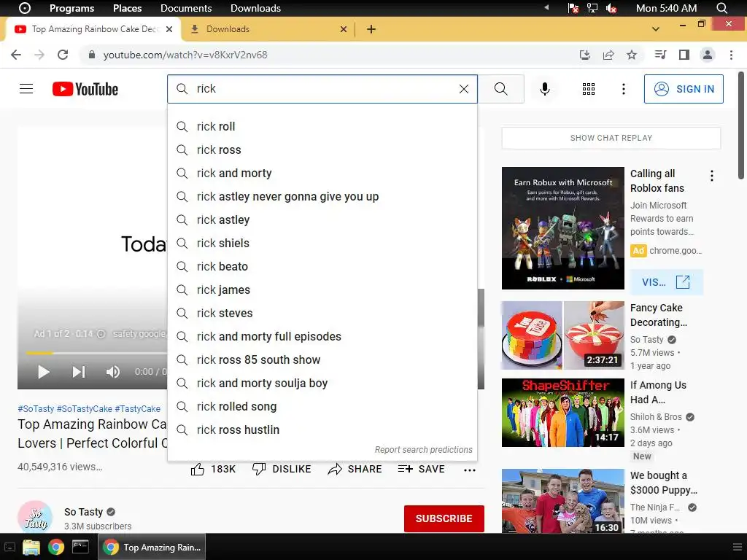This screenshot has height=560, width=747.
Task: Open the share page icon in address bar
Action: click(608, 55)
